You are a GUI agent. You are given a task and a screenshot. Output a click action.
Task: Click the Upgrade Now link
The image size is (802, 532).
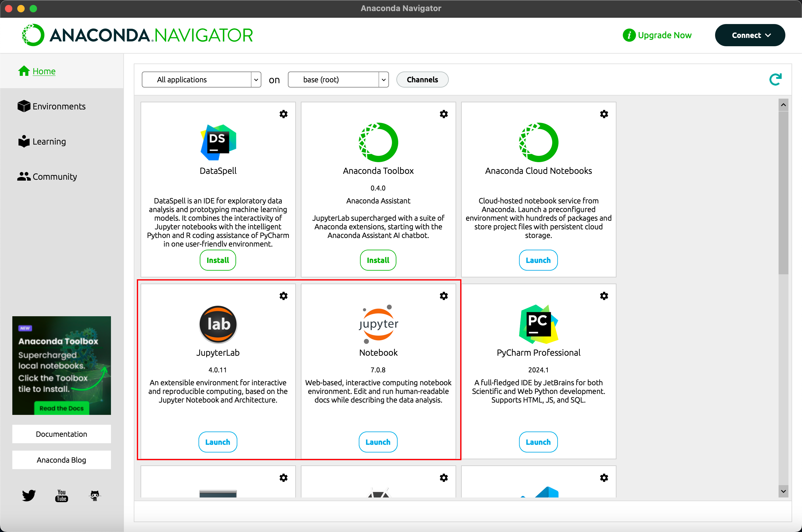[665, 35]
